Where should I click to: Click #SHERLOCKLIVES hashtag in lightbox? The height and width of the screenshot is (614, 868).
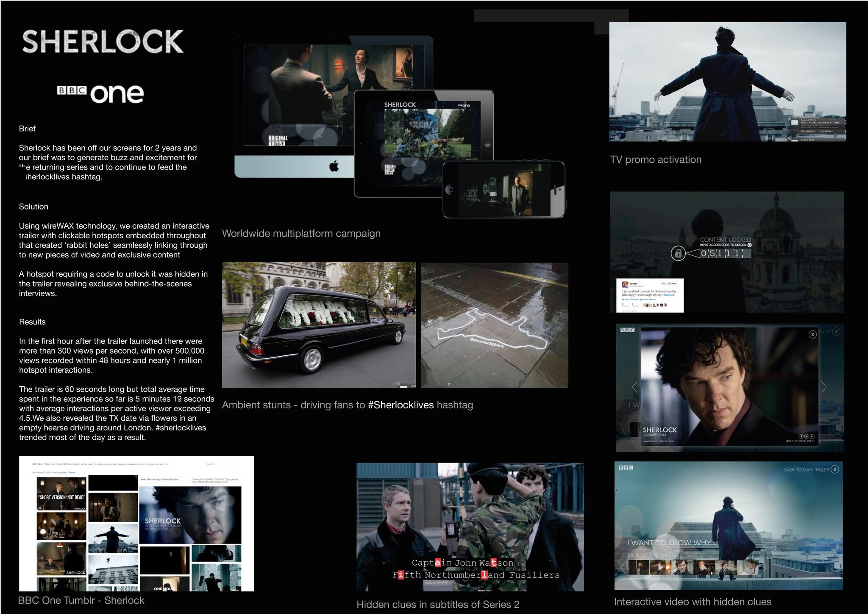800,441
